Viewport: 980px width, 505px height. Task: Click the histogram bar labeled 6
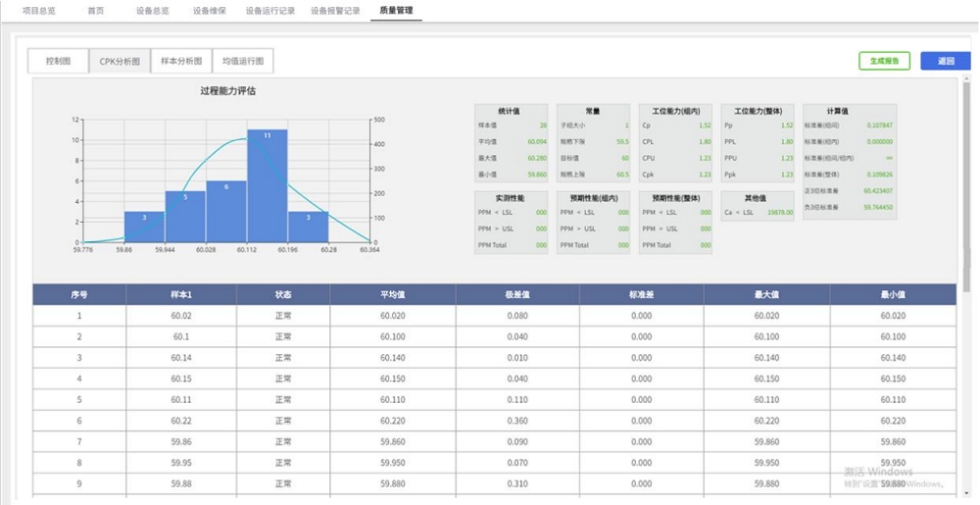(x=225, y=212)
